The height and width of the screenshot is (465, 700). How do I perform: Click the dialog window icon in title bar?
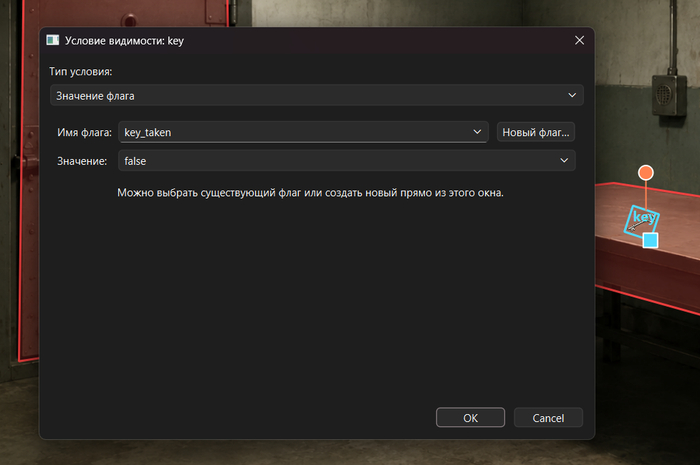pos(53,40)
